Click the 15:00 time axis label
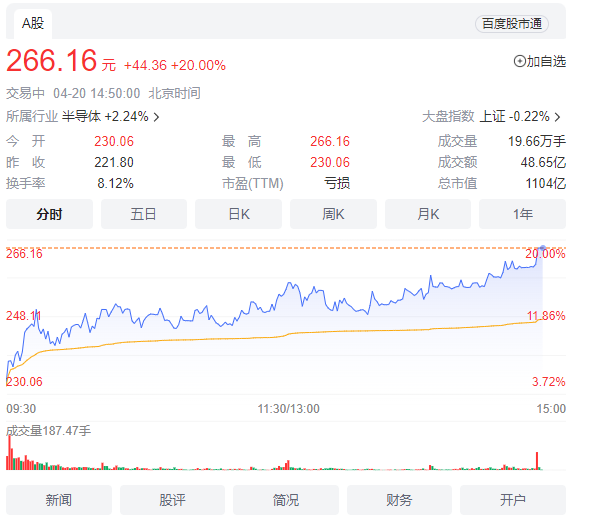 click(551, 409)
